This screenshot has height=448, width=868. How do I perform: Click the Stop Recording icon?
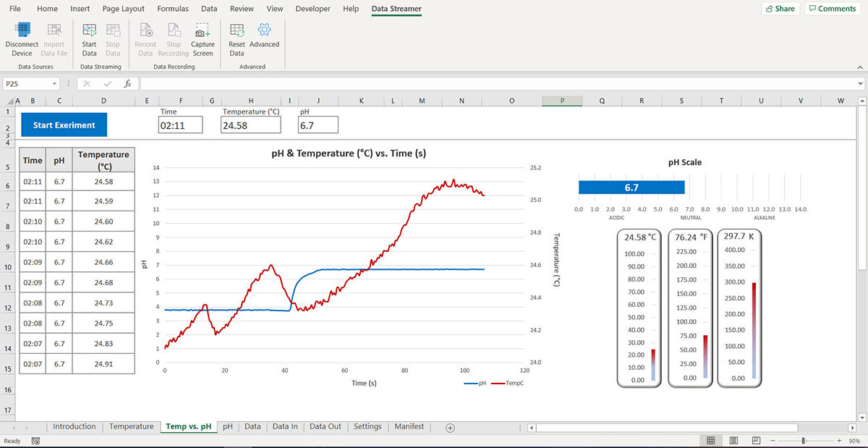click(x=174, y=30)
